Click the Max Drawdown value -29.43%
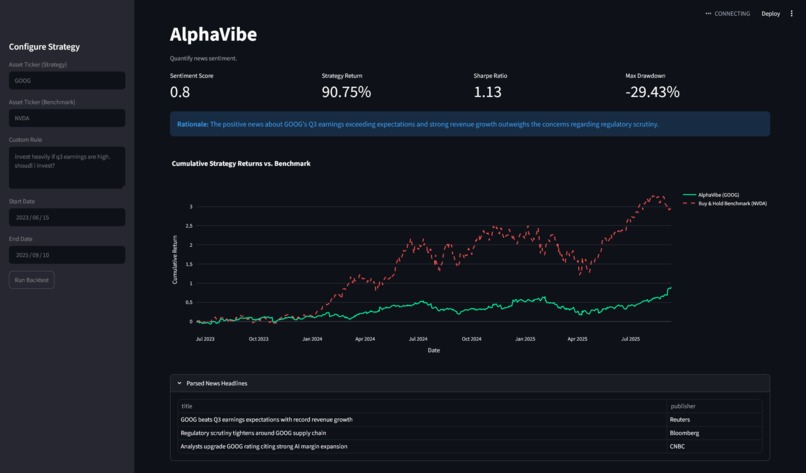806x473 pixels. pos(652,92)
